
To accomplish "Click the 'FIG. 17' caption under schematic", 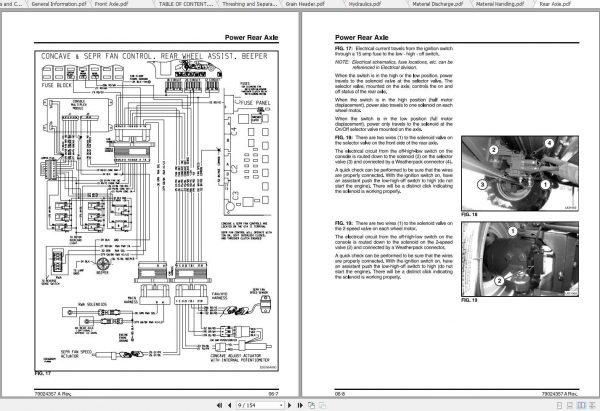I will [x=42, y=373].
